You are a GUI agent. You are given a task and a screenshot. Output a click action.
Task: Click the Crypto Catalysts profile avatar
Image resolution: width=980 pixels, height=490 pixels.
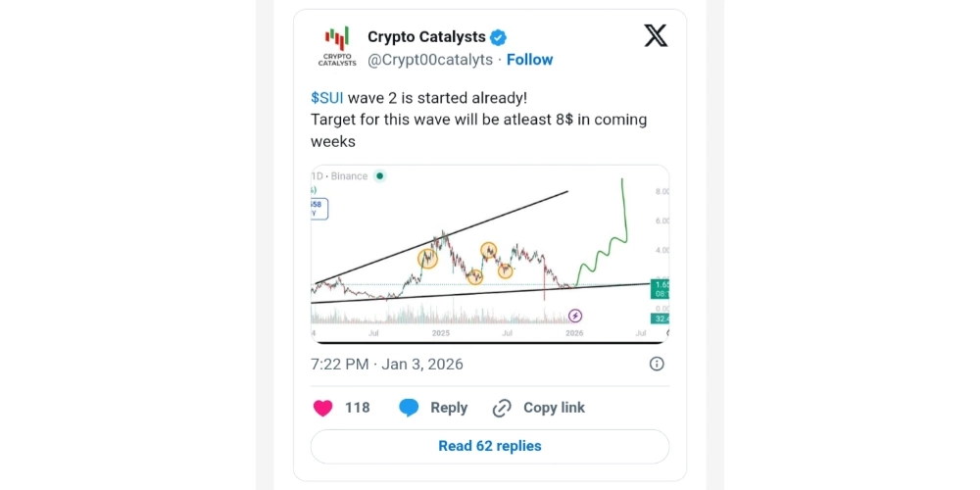(x=337, y=46)
